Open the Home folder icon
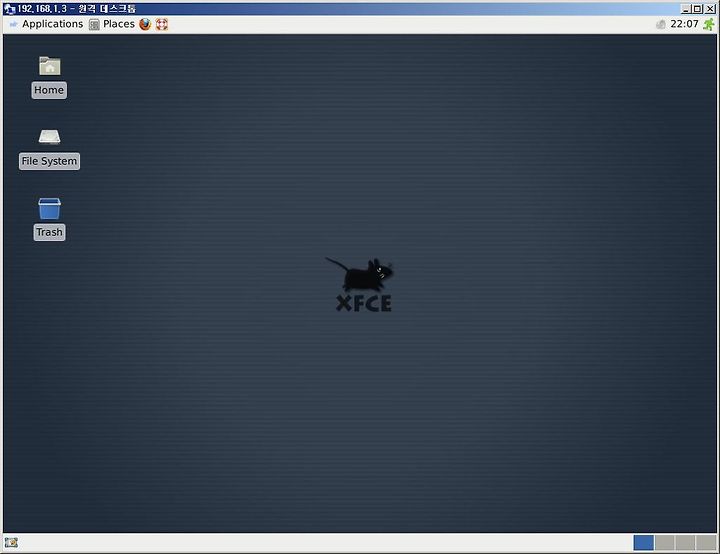Viewport: 720px width, 554px height. (x=50, y=66)
